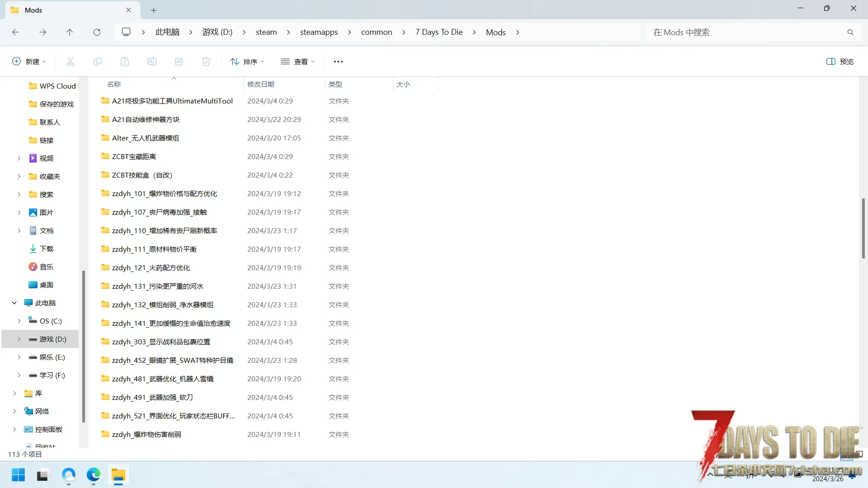This screenshot has width=868, height=488.
Task: Click the Delete trash icon
Action: (206, 61)
